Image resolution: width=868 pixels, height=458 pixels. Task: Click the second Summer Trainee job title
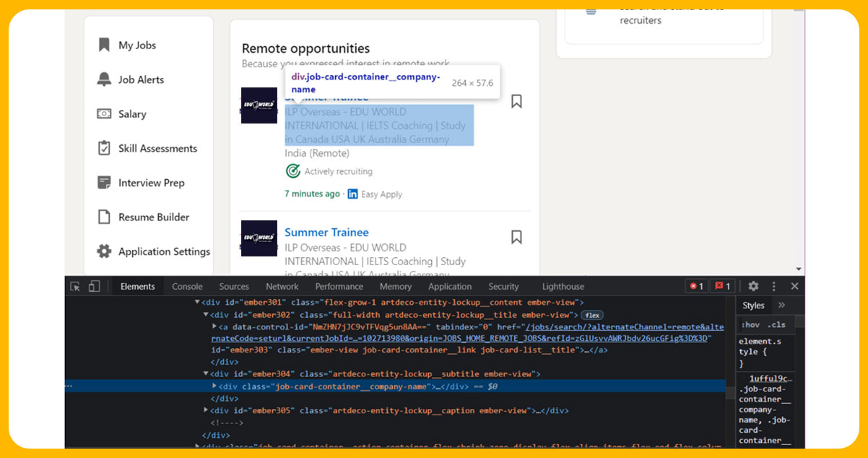click(326, 233)
